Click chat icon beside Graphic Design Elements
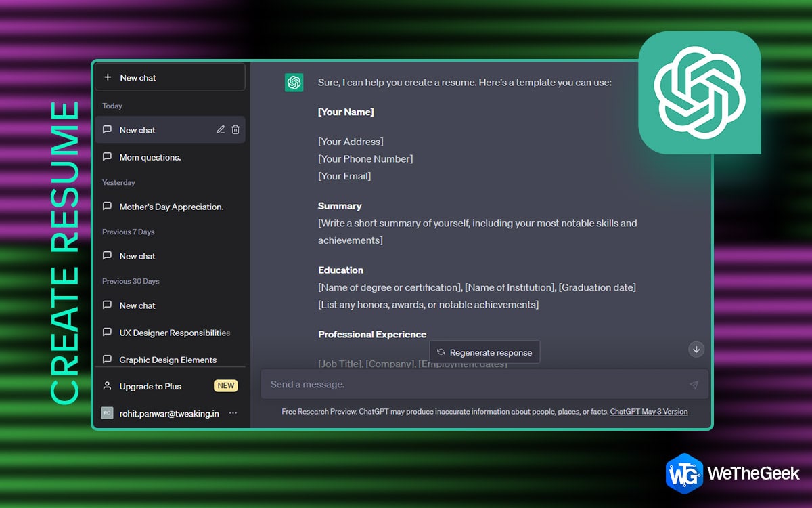 (107, 360)
